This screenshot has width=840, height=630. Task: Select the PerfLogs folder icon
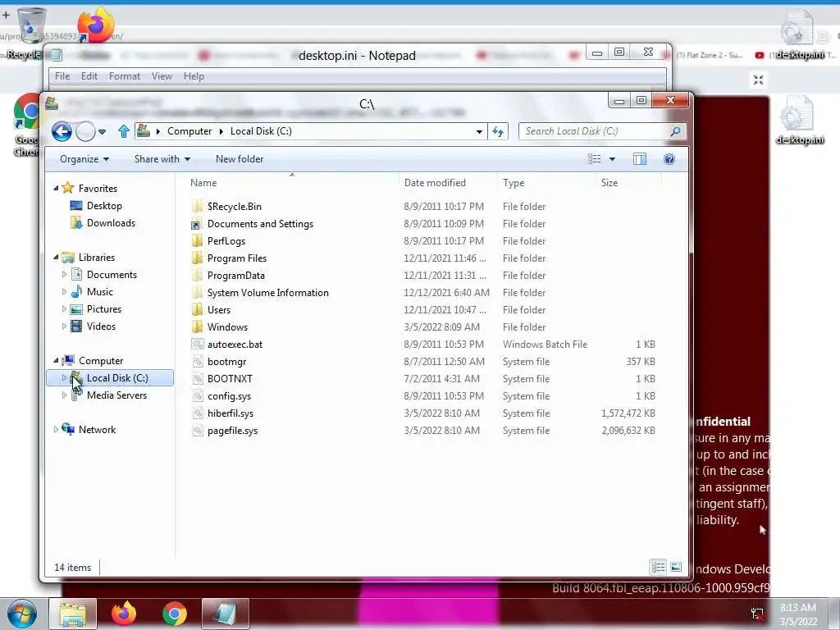[197, 241]
